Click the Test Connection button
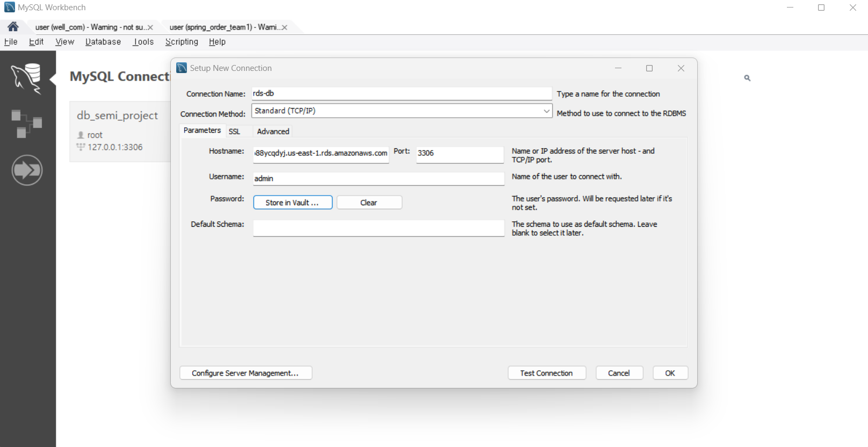Image resolution: width=868 pixels, height=447 pixels. click(x=547, y=373)
